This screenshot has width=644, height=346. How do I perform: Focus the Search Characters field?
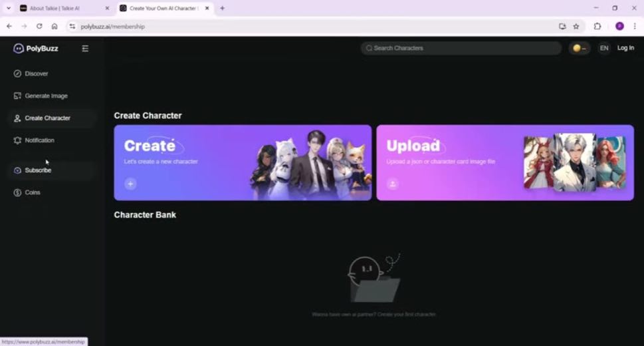pyautogui.click(x=461, y=48)
